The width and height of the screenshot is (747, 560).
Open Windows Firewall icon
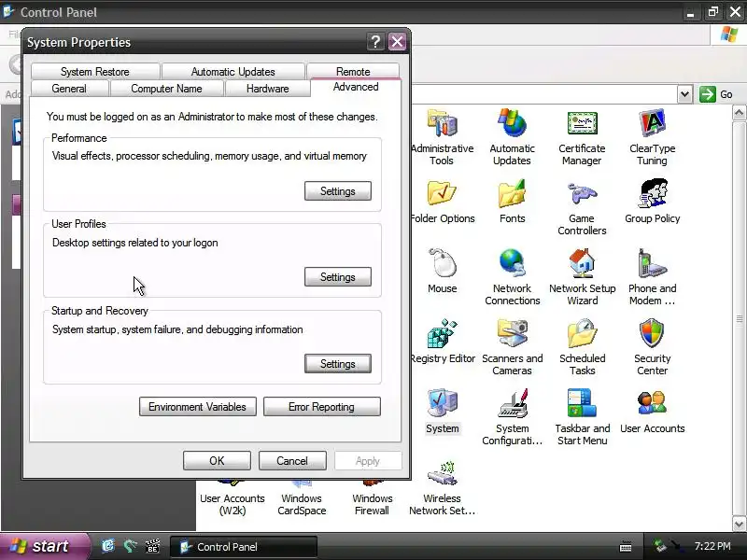(372, 504)
